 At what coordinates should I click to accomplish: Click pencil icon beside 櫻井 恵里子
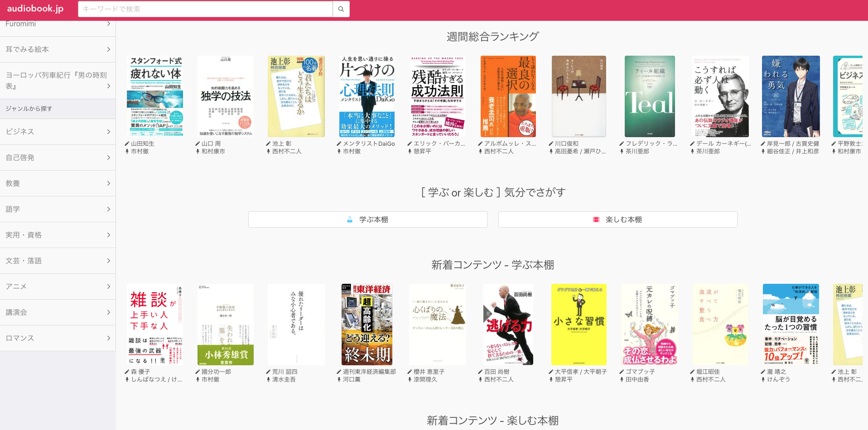click(x=410, y=372)
